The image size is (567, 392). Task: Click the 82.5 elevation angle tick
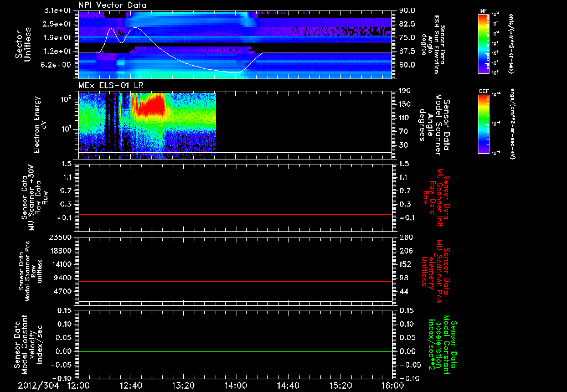point(407,24)
